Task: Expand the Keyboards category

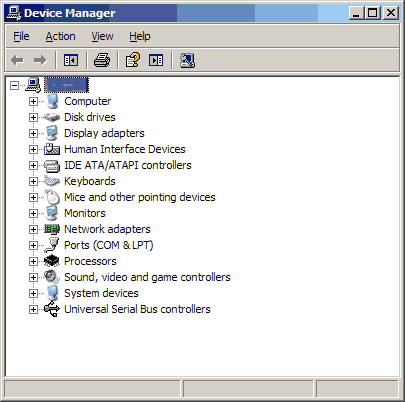Action: (33, 181)
